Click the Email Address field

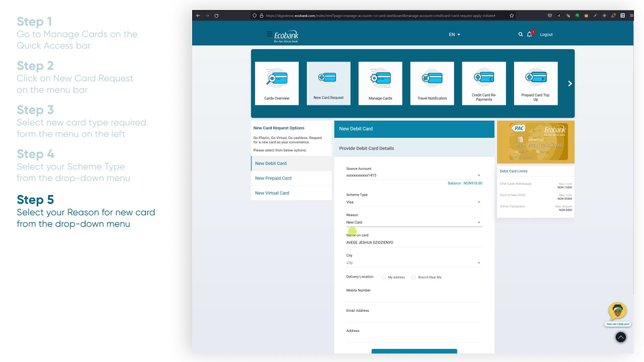coord(414,318)
